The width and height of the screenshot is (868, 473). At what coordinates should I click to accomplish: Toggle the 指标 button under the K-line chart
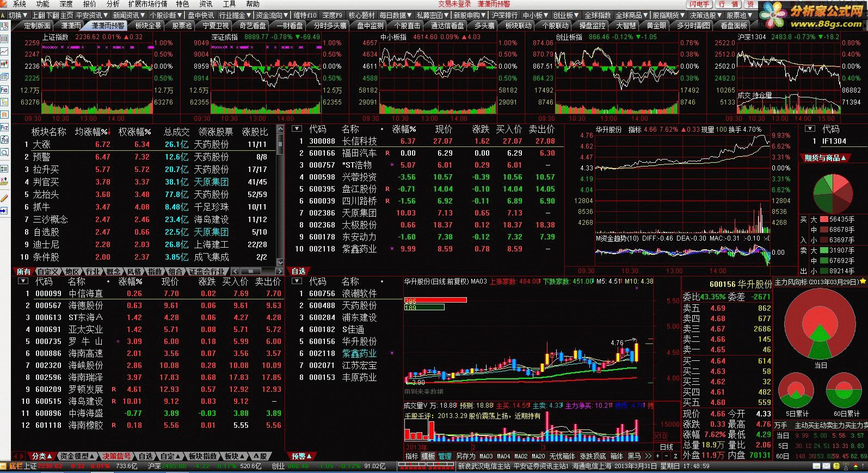pos(411,456)
